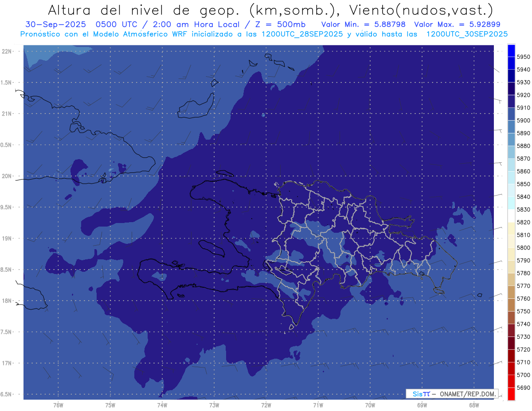The image size is (532, 411).
Task: Click the initialization time '1200UTC_28SEP2025'
Action: point(302,34)
